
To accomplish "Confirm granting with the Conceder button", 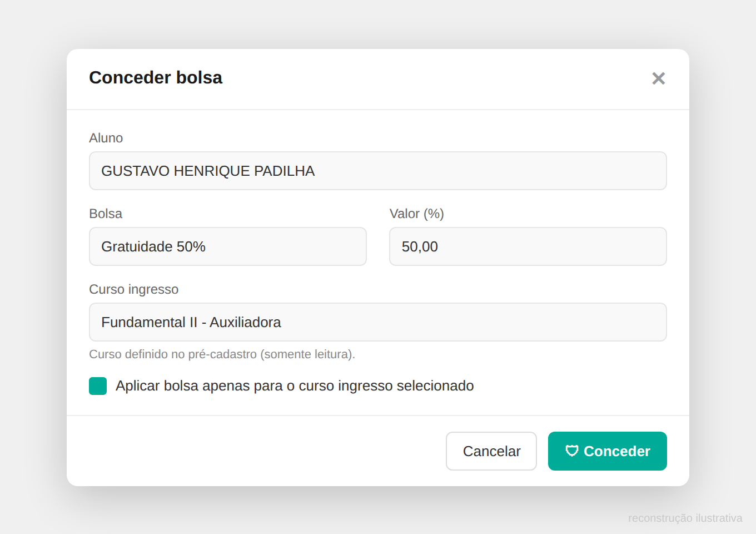I will [x=608, y=451].
